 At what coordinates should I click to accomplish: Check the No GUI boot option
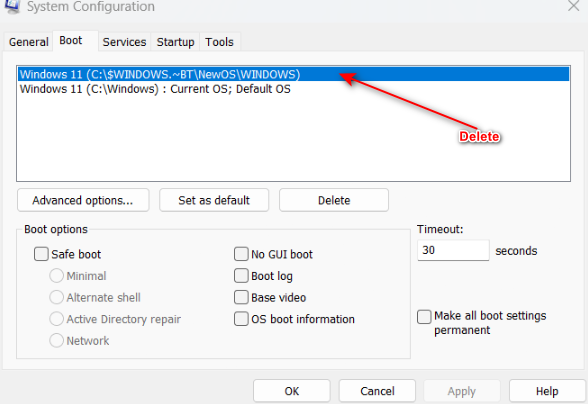pyautogui.click(x=241, y=254)
